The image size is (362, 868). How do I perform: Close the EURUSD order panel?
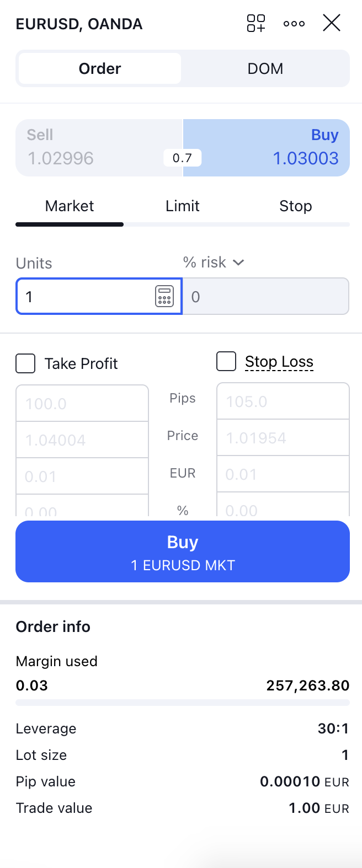(x=332, y=23)
